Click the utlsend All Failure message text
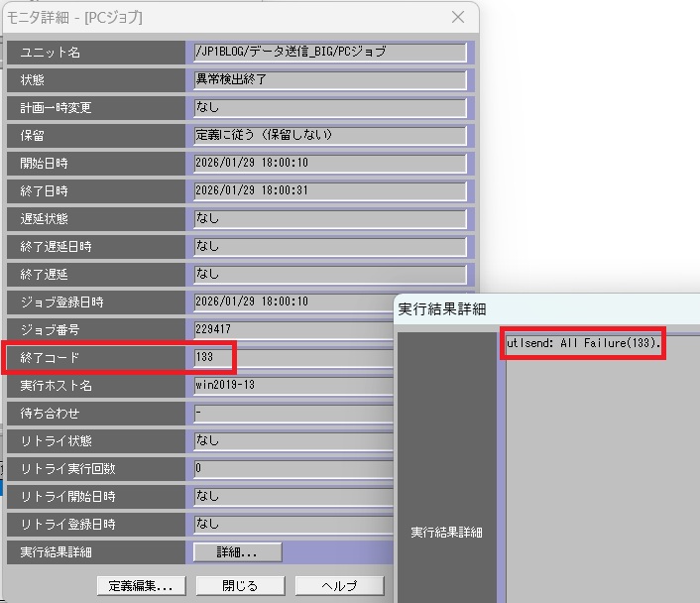Image resolution: width=700 pixels, height=603 pixels. 583,343
